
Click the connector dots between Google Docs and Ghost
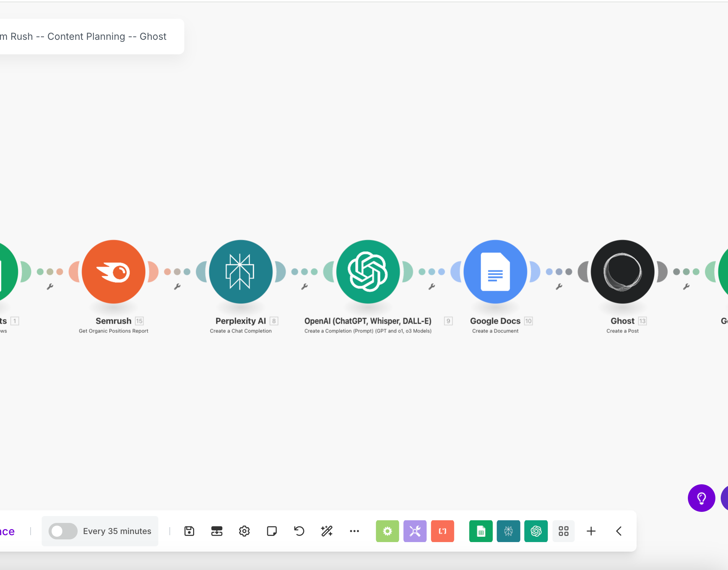pos(559,272)
